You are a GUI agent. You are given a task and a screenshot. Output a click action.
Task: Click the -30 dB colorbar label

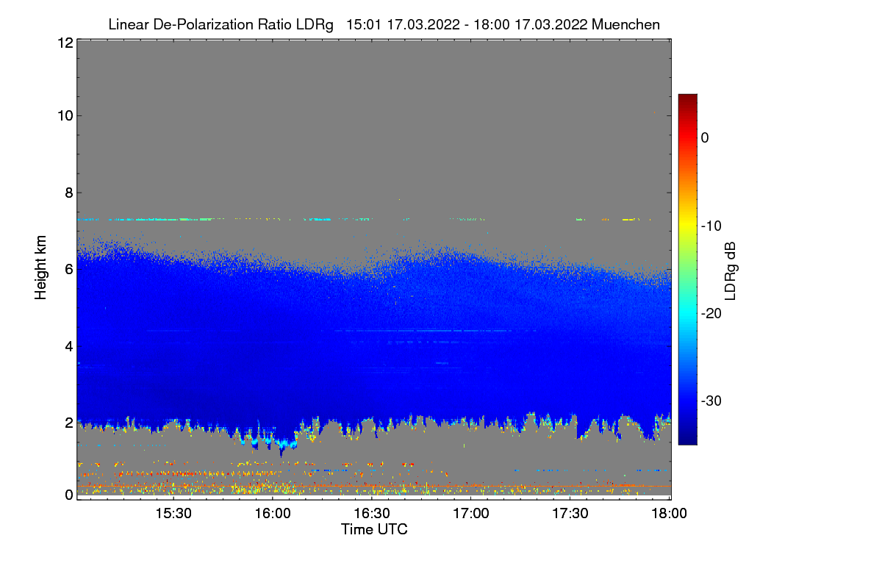[x=711, y=401]
